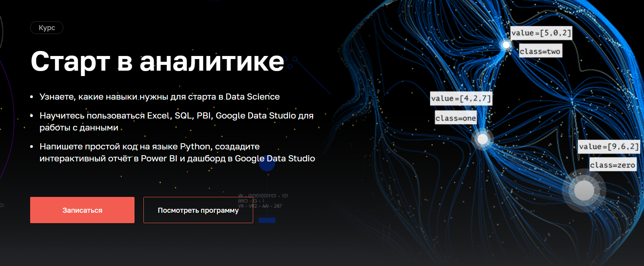
Task: Click the dark blue circle under Google text
Action: 267,165
